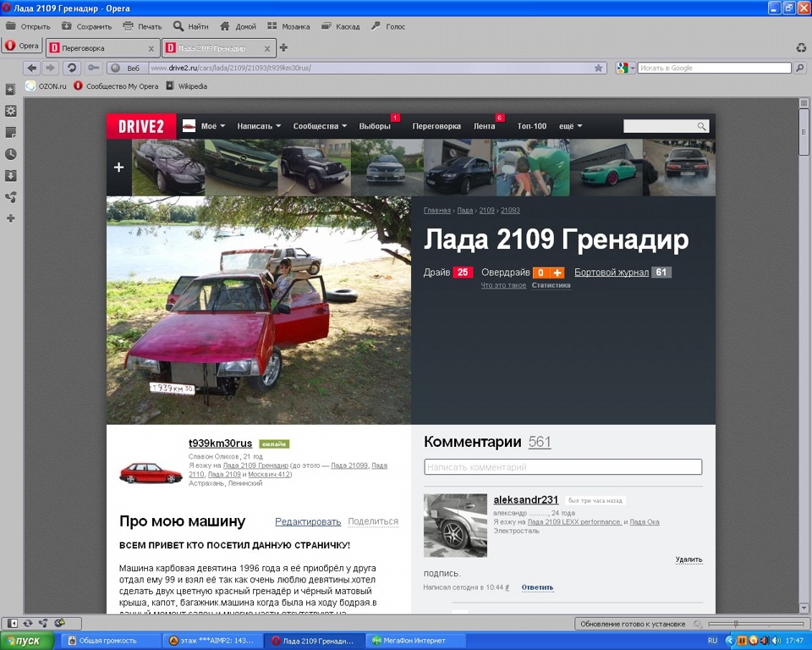Toggle the Opera panel sidebar from the status bar
The image size is (812, 650).
click(x=13, y=624)
